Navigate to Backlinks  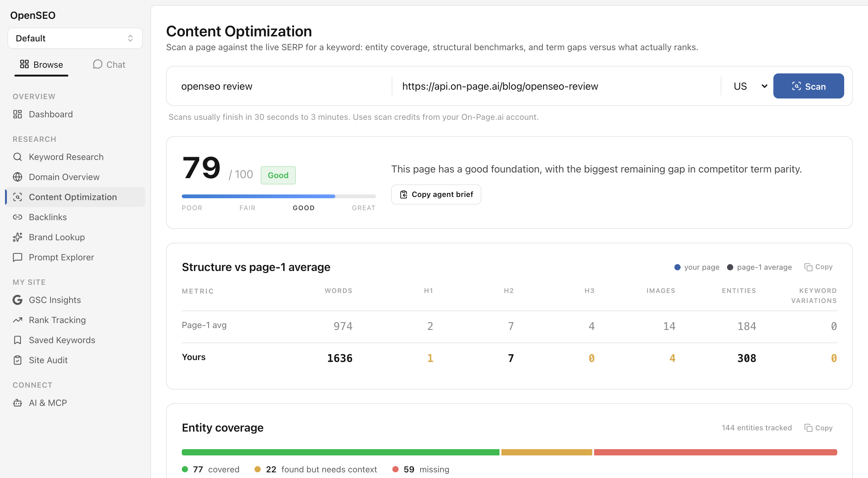coord(75,217)
